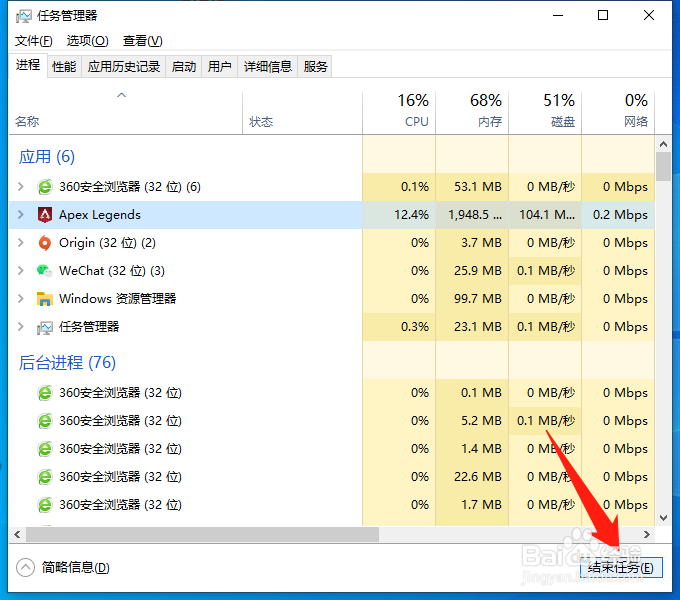Click the horizontal scrollbar thumb
The image size is (680, 600).
click(202, 535)
